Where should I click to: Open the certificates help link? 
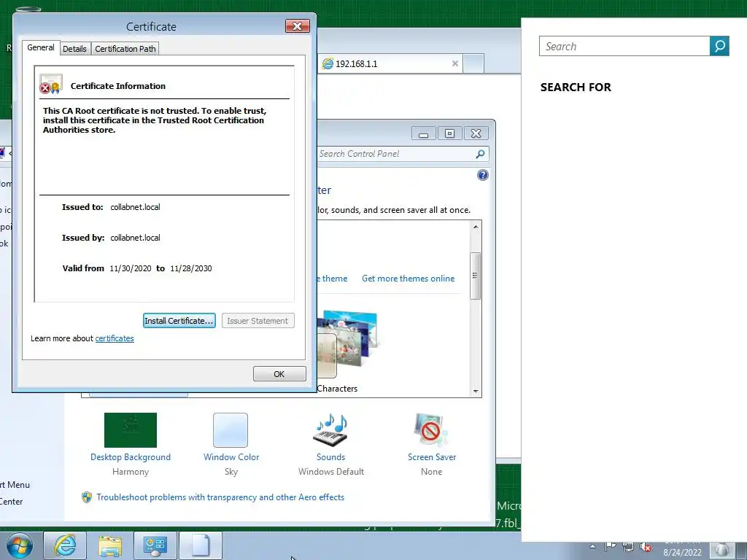pos(115,338)
